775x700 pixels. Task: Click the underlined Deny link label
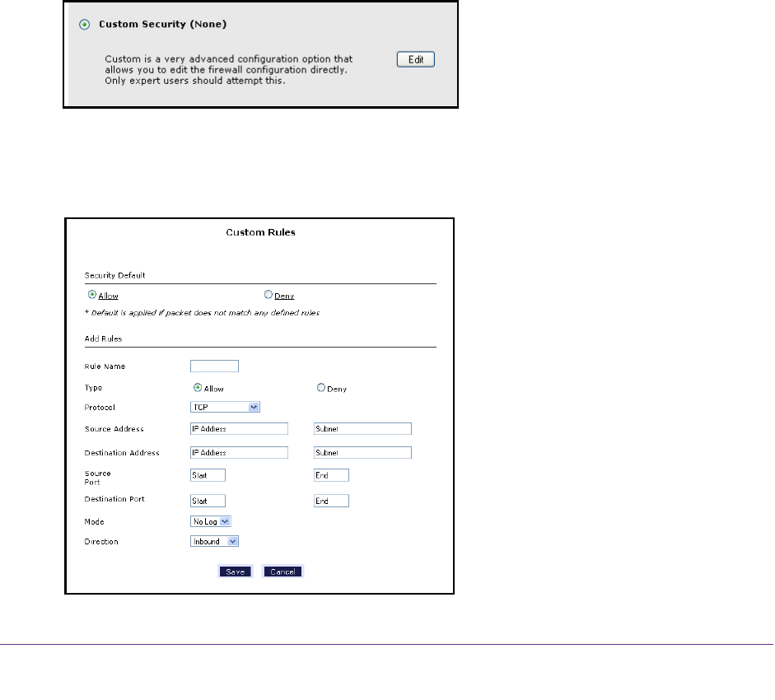pos(284,296)
